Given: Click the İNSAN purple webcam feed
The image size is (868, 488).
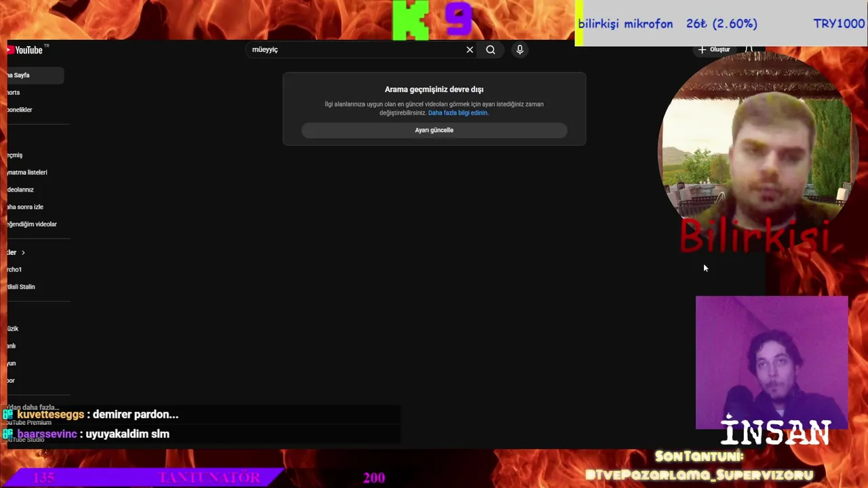Looking at the screenshot, I should pyautogui.click(x=772, y=363).
